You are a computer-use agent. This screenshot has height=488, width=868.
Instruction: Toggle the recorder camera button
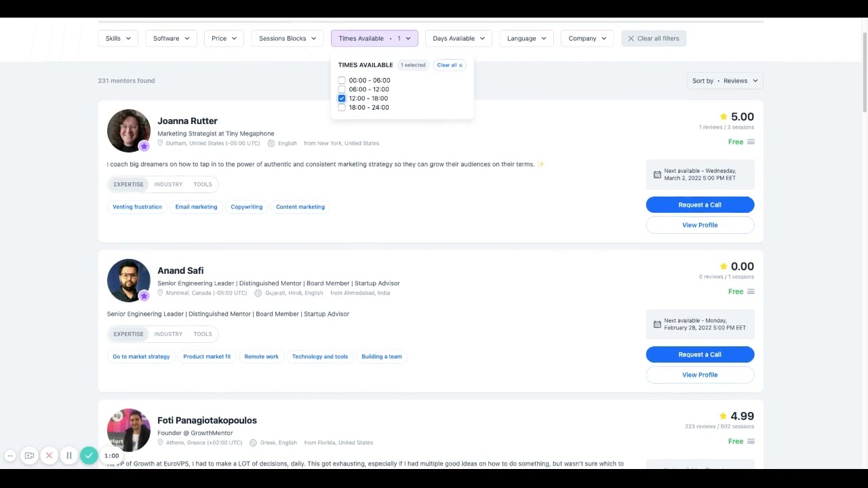[x=29, y=456]
